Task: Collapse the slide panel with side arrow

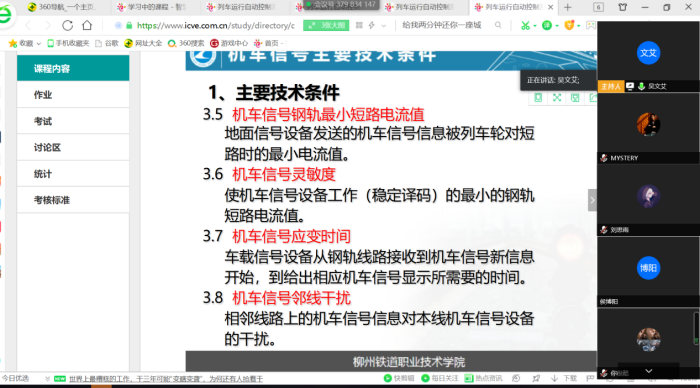Action: coord(592,200)
